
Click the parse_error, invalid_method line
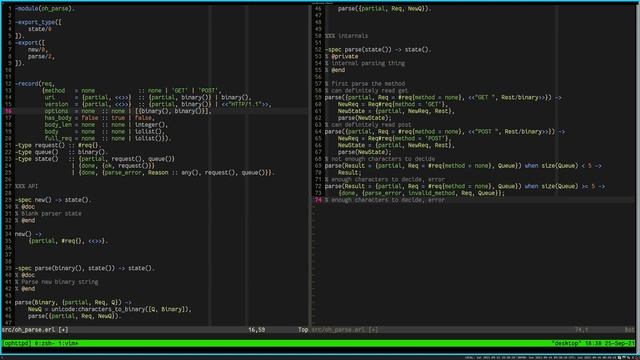click(x=421, y=193)
